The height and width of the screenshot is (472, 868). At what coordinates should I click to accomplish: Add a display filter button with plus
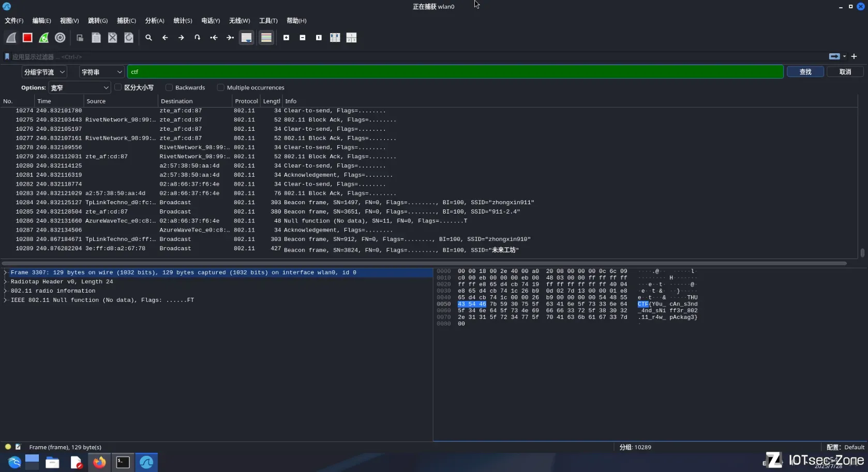click(854, 56)
